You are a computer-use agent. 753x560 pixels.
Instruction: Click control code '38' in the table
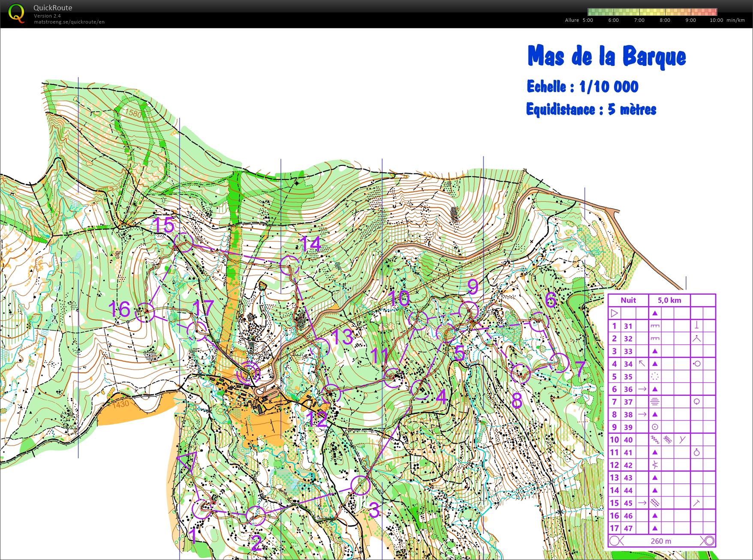tap(628, 415)
